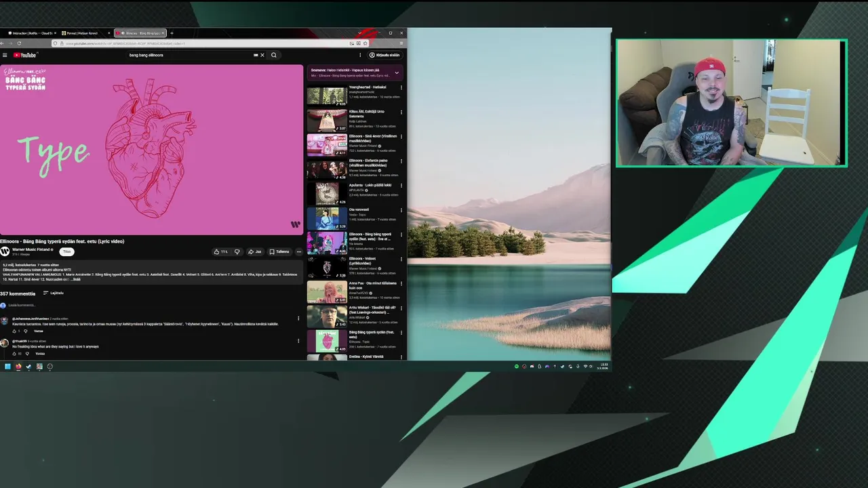Dislike the video with the thumbs-down icon
Viewport: 868px width, 488px height.
tap(237, 251)
